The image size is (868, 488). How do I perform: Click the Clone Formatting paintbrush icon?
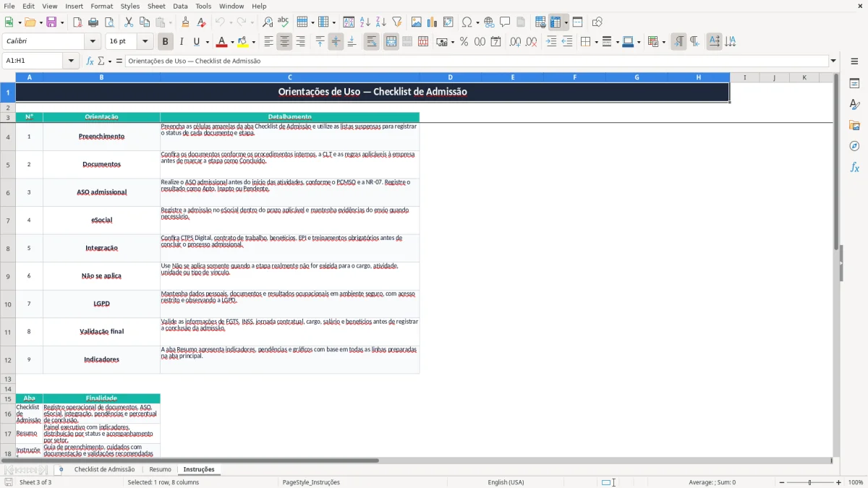pyautogui.click(x=186, y=22)
